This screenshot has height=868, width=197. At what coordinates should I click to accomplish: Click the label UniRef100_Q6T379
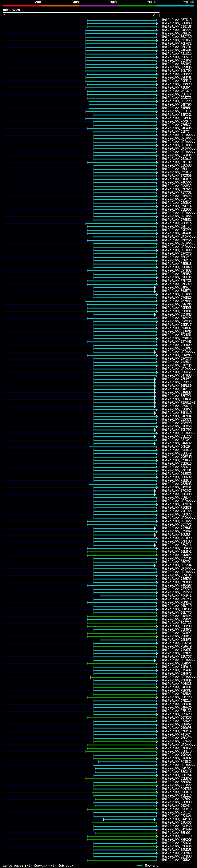(177, 91)
